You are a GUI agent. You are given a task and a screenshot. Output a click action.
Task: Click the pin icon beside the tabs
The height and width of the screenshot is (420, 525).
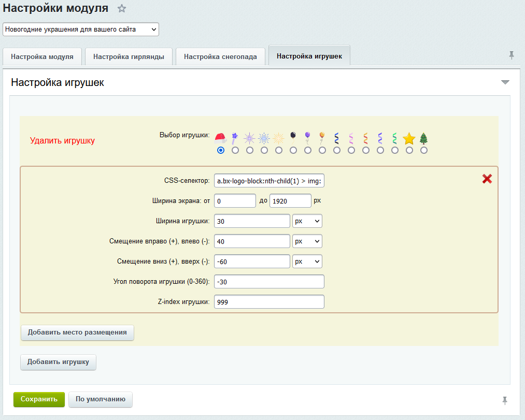point(512,55)
